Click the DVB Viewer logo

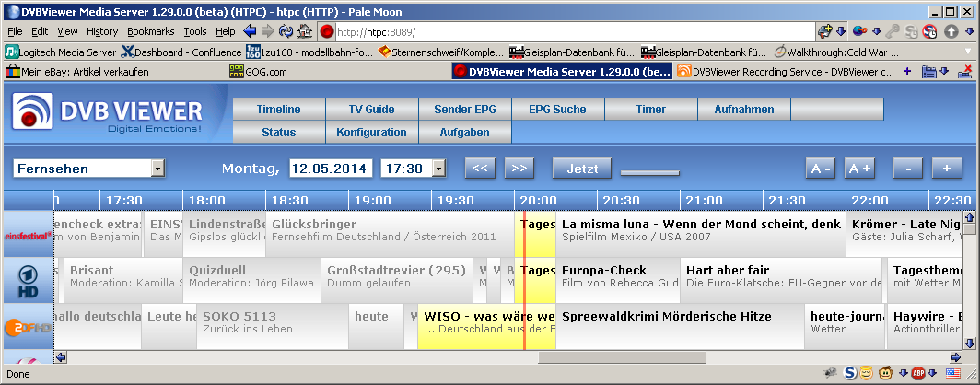coord(108,112)
